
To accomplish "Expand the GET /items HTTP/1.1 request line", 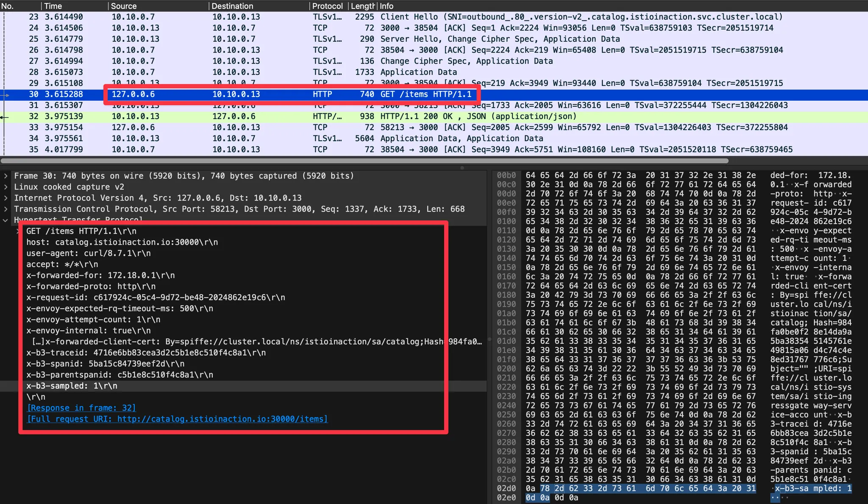I will pos(18,231).
